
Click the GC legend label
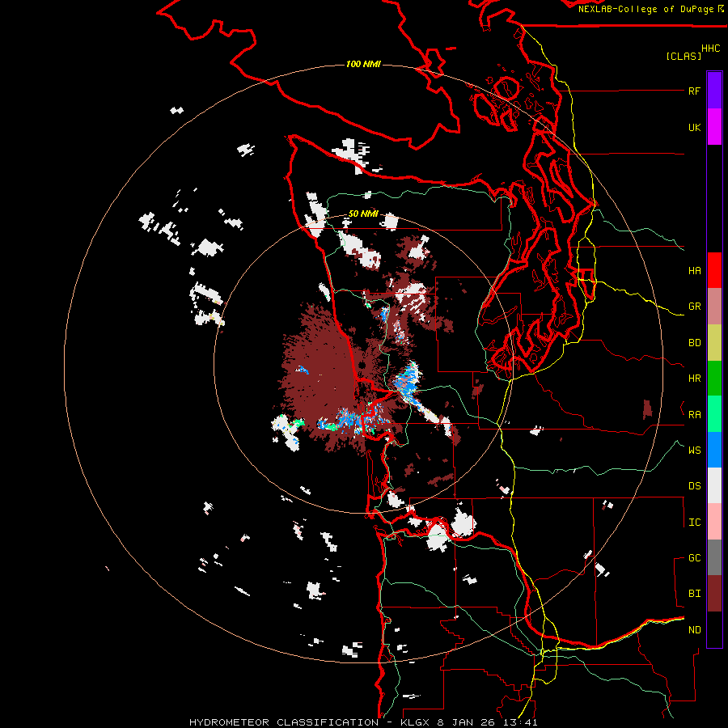[694, 557]
